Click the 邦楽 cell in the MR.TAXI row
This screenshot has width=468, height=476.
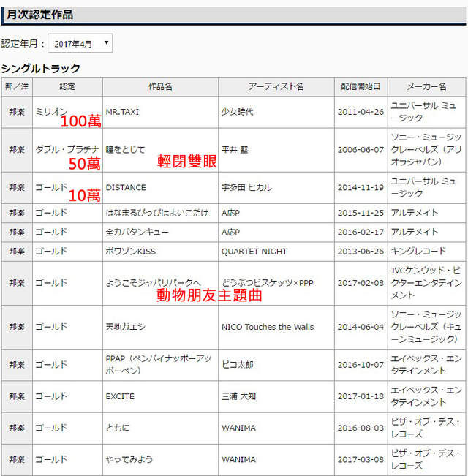17,112
